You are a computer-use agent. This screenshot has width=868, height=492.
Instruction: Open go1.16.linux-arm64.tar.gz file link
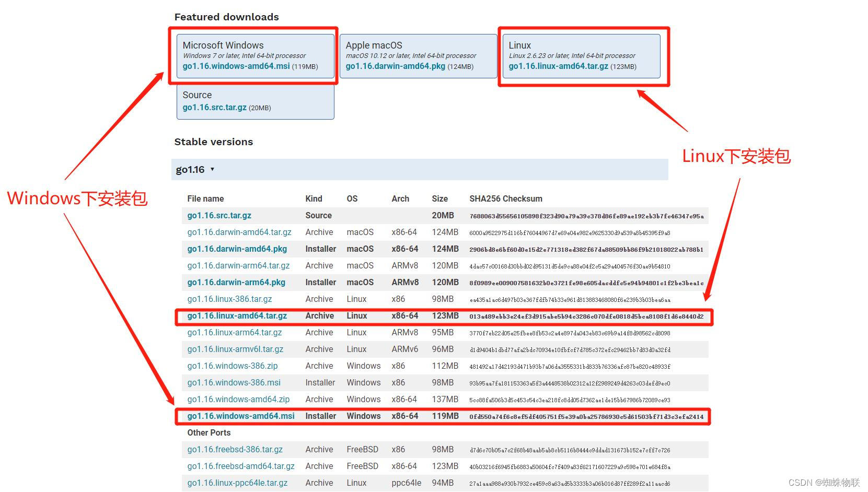235,332
